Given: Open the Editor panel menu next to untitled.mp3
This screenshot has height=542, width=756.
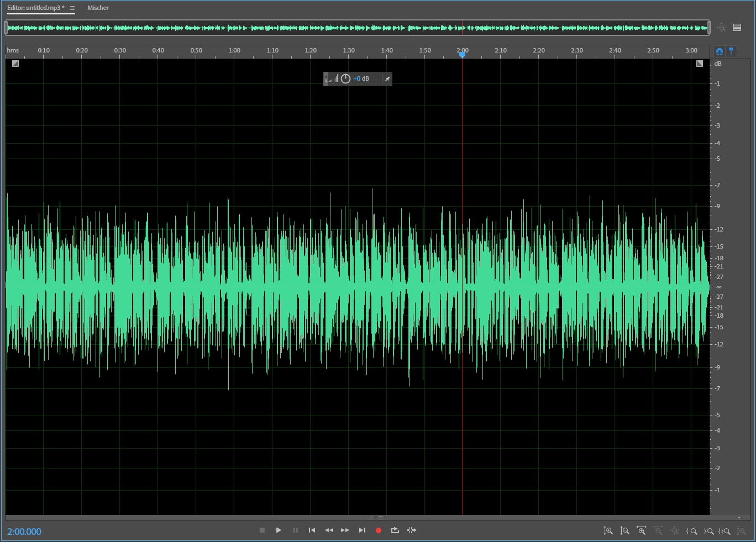Looking at the screenshot, I should point(72,8).
